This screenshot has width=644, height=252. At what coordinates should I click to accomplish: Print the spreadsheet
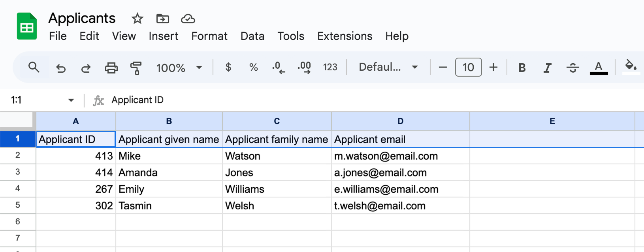pyautogui.click(x=111, y=68)
